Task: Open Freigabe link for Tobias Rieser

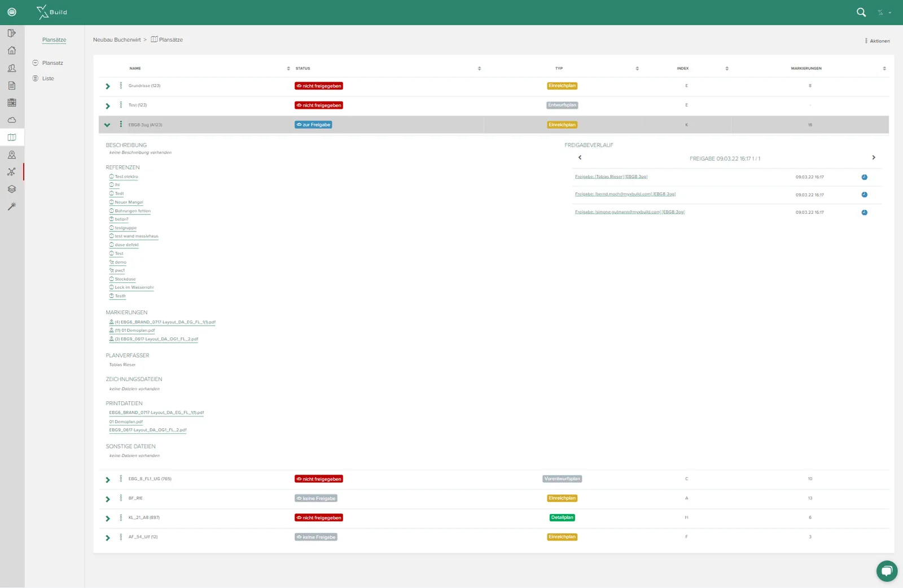Action: point(611,177)
